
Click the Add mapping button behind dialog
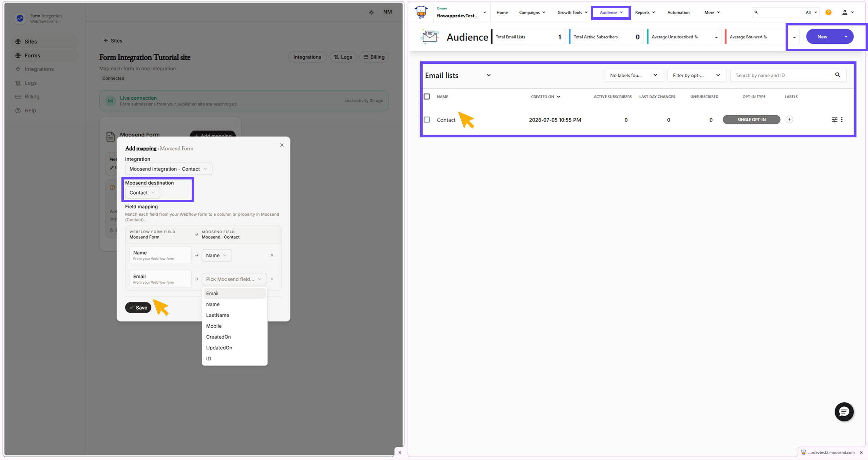213,134
